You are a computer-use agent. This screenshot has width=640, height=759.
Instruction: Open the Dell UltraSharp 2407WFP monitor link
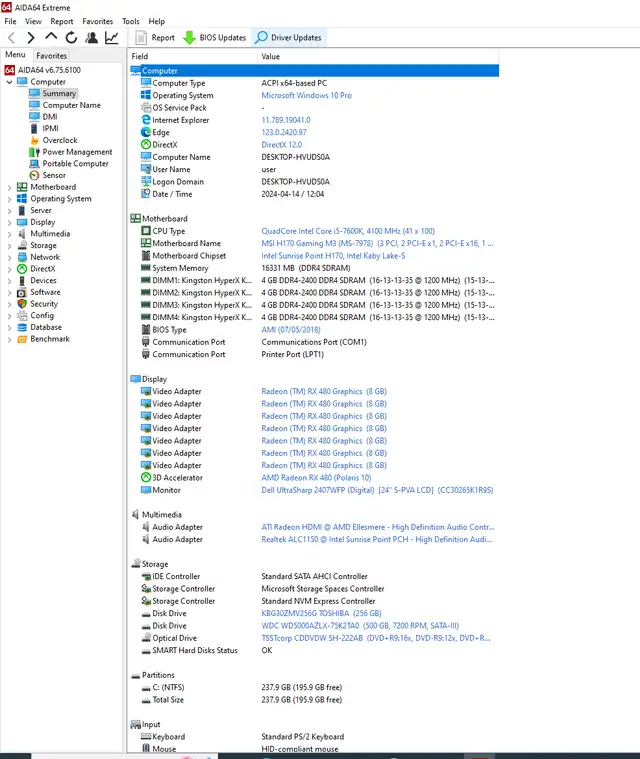(x=377, y=490)
